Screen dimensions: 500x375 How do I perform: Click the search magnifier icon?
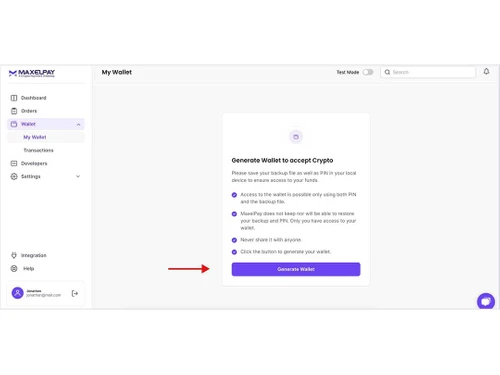point(387,72)
